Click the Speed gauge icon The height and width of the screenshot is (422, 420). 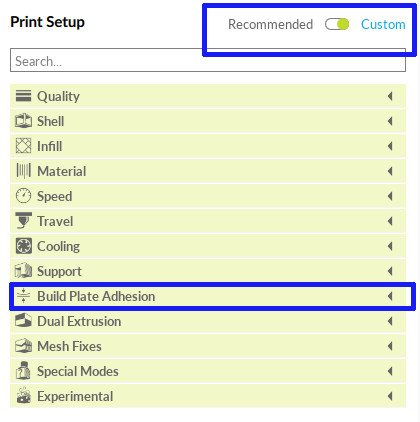coord(23,196)
